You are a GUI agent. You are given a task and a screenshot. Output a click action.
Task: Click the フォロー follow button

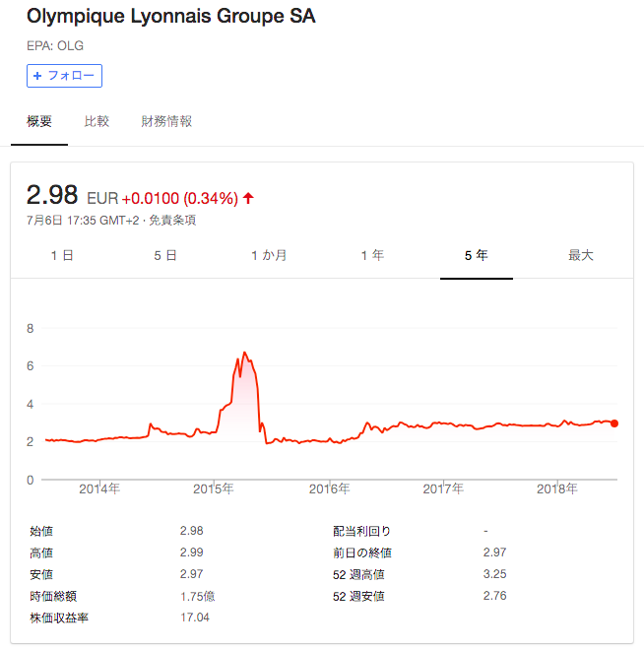(64, 76)
